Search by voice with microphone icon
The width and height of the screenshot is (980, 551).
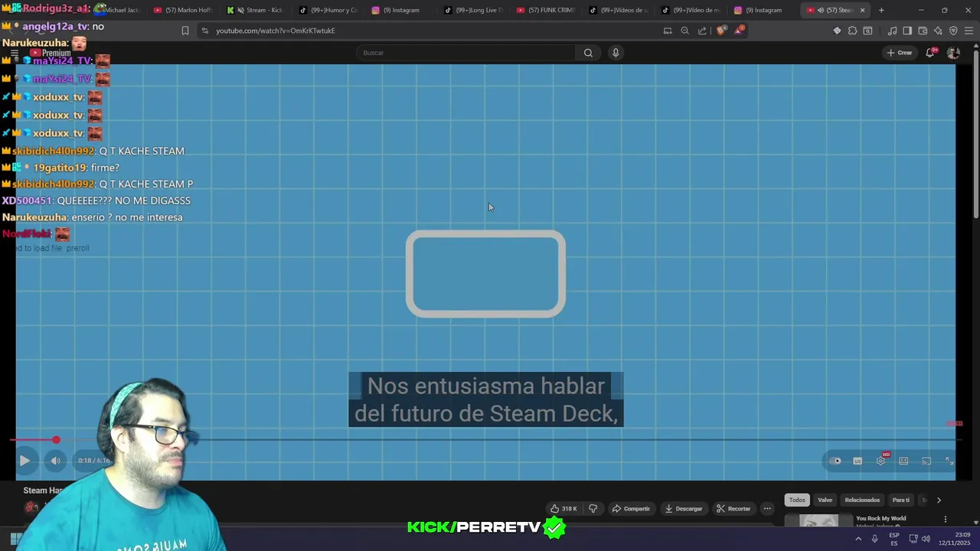tap(616, 53)
